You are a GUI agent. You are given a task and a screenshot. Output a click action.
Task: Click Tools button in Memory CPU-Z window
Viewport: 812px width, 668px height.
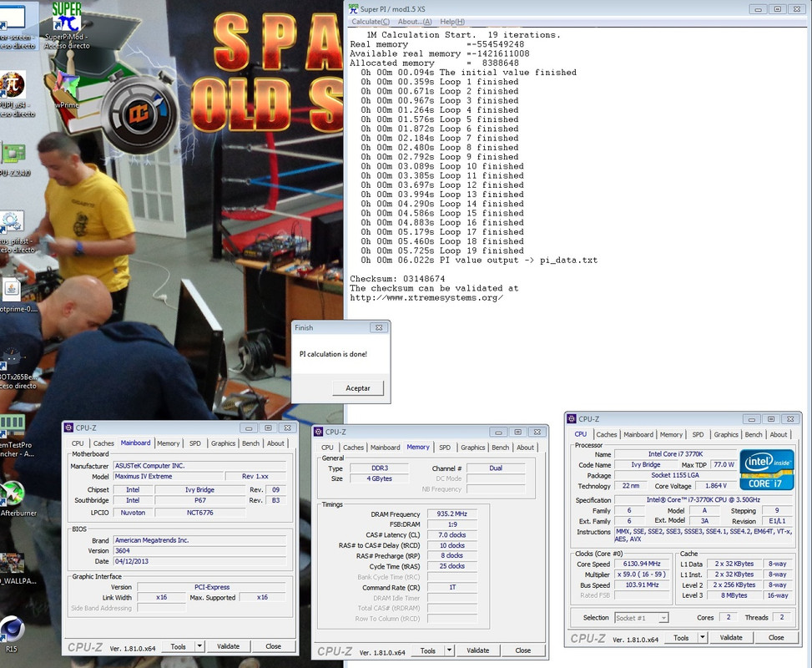click(428, 650)
